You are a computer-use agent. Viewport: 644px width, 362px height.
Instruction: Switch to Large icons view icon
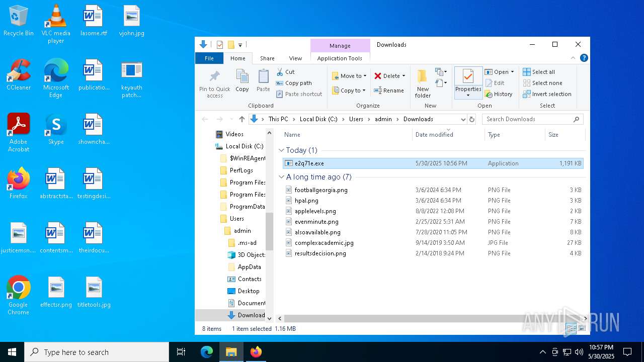582,328
